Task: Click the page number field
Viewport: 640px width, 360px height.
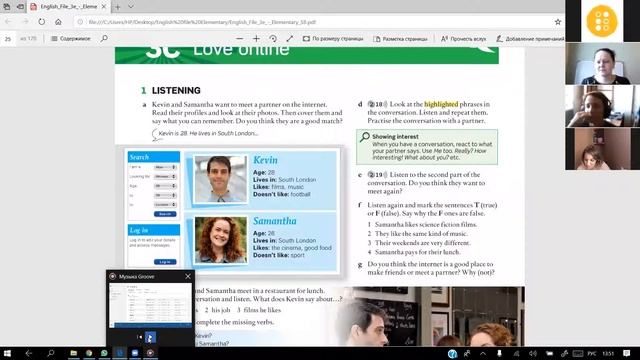Action: coord(8,39)
